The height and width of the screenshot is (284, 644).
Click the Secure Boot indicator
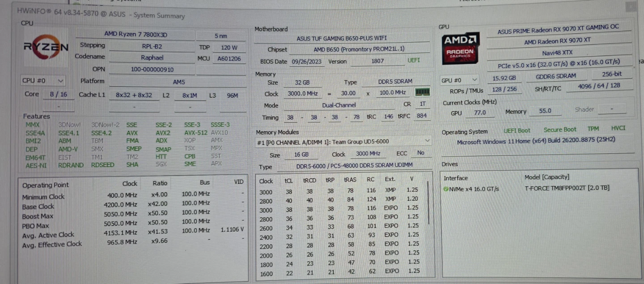pyautogui.click(x=559, y=129)
